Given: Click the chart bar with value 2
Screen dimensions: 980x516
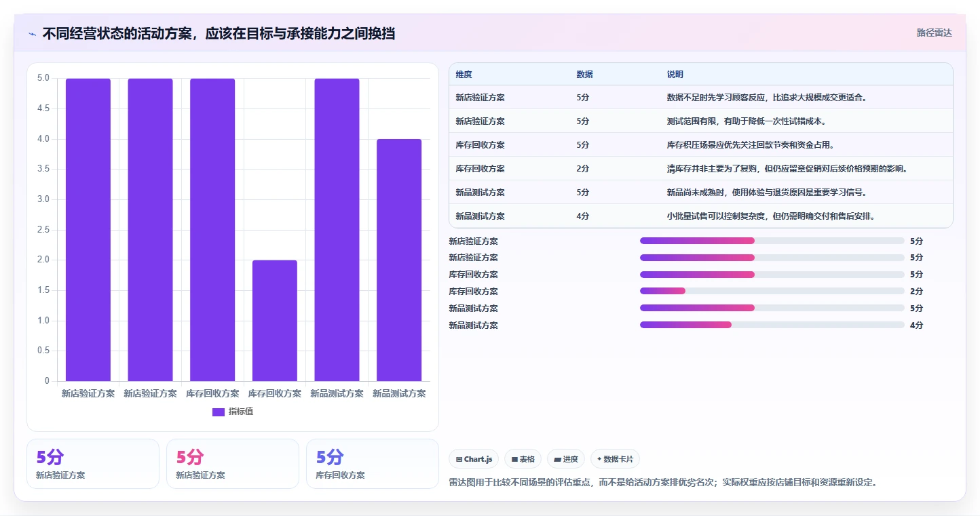Looking at the screenshot, I should coord(275,321).
